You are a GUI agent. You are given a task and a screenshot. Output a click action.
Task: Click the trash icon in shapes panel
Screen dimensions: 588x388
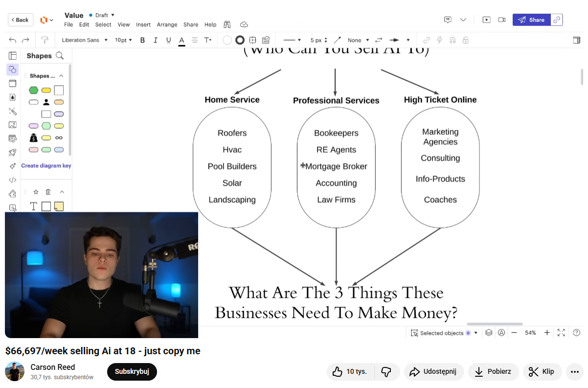(48, 192)
